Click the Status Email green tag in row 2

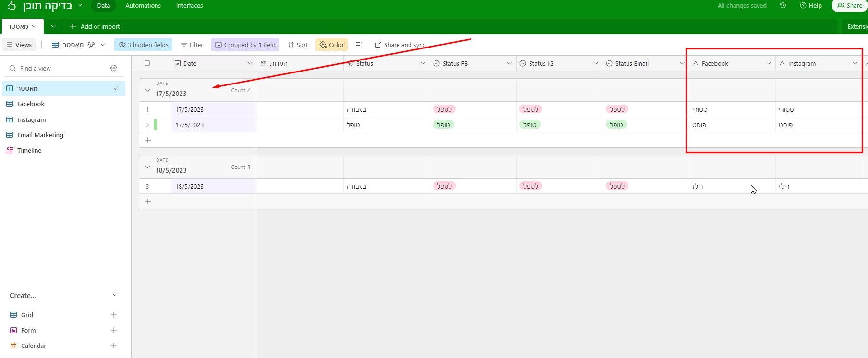tap(616, 125)
